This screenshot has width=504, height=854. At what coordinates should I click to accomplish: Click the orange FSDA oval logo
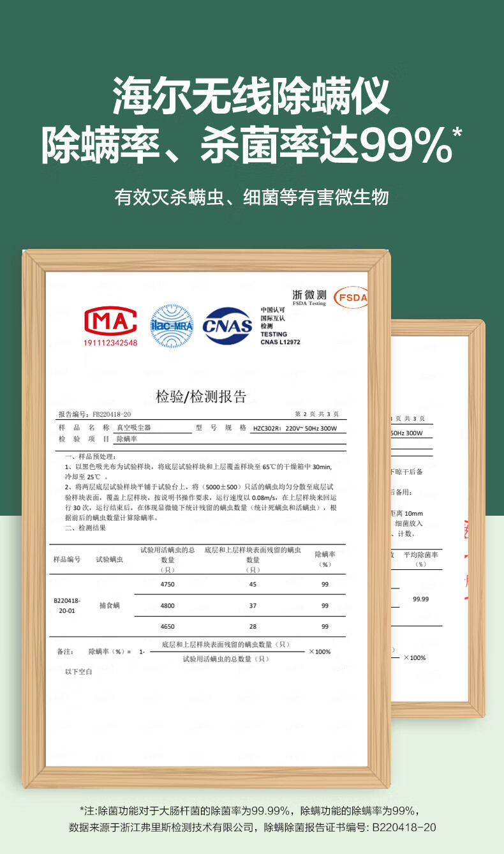[x=351, y=297]
